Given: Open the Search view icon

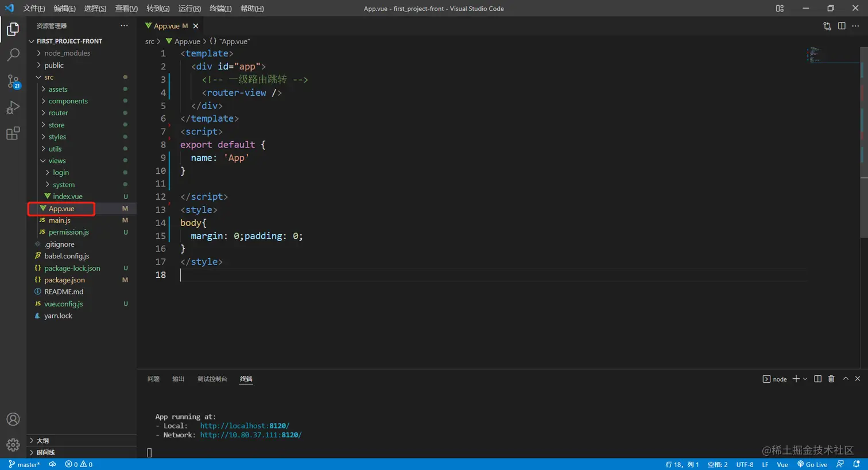Looking at the screenshot, I should pyautogui.click(x=13, y=55).
